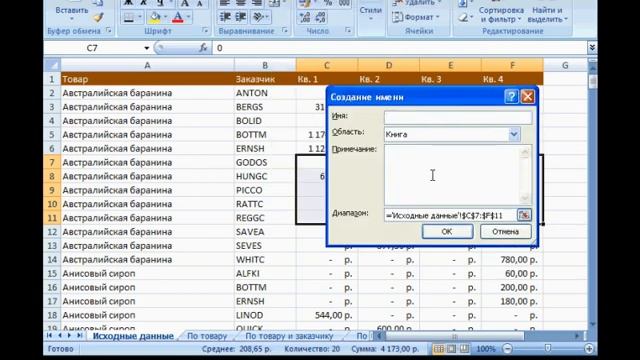
Task: Apply the fill color bucket icon
Action: (x=155, y=18)
